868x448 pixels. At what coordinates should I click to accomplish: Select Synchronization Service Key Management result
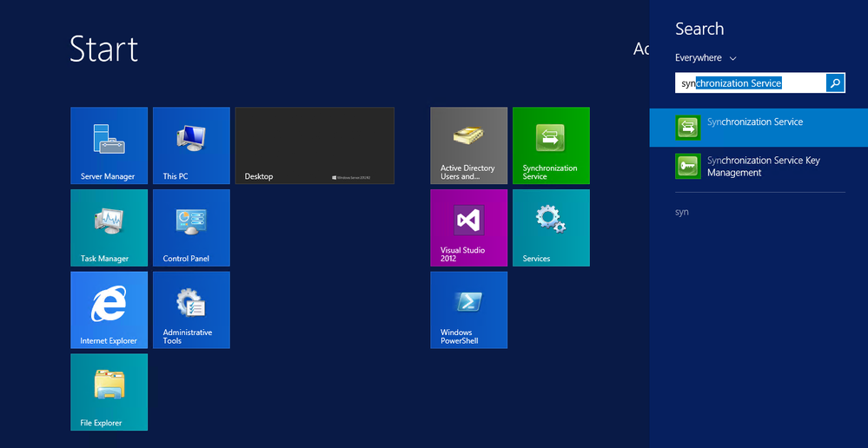coord(759,167)
